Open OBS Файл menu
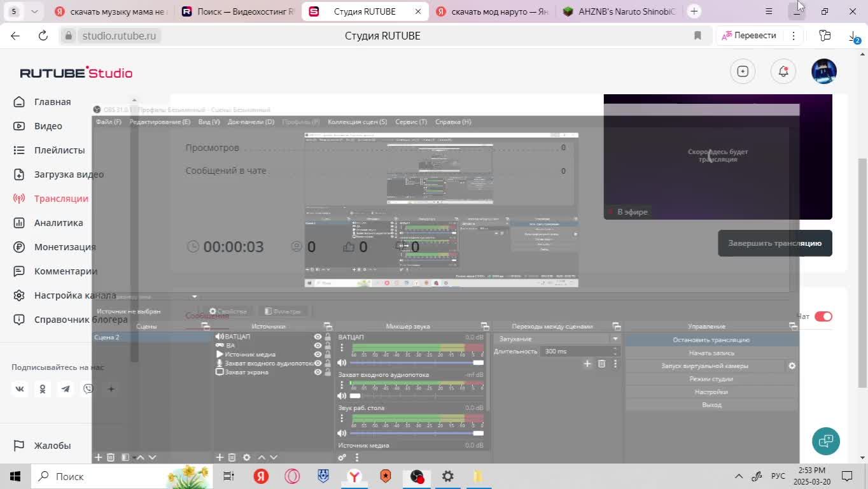Viewport: 868px width, 489px height. click(108, 122)
